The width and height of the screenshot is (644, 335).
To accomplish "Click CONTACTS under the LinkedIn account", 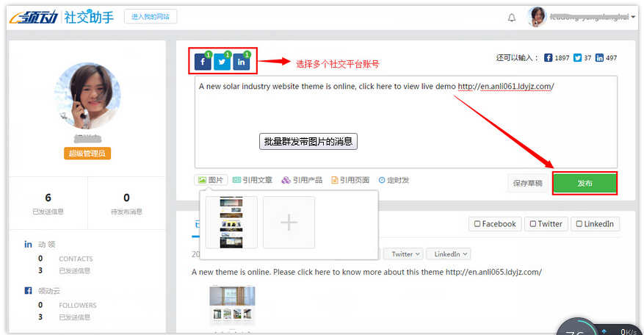I will 76,259.
